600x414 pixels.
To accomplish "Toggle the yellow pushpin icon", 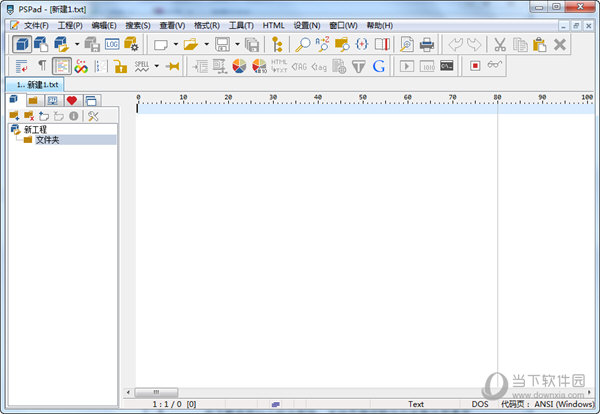I will click(x=173, y=66).
